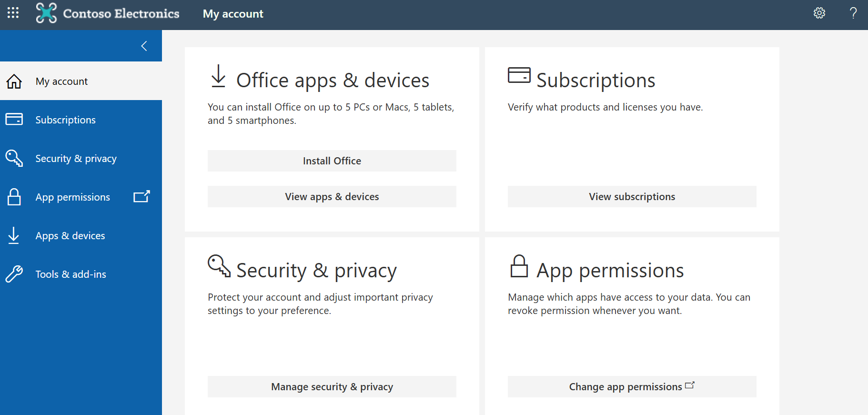
Task: Click the padlock icon on App permissions tile
Action: [x=519, y=266]
